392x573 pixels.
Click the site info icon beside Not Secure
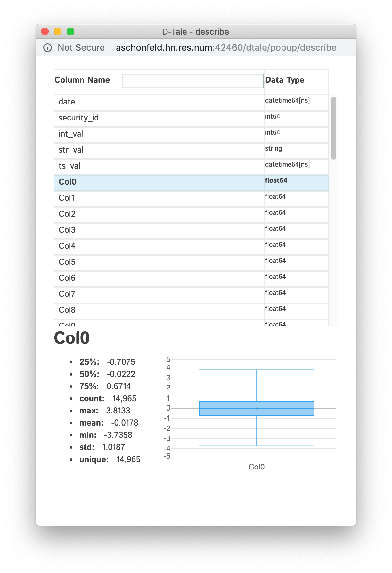(x=48, y=48)
